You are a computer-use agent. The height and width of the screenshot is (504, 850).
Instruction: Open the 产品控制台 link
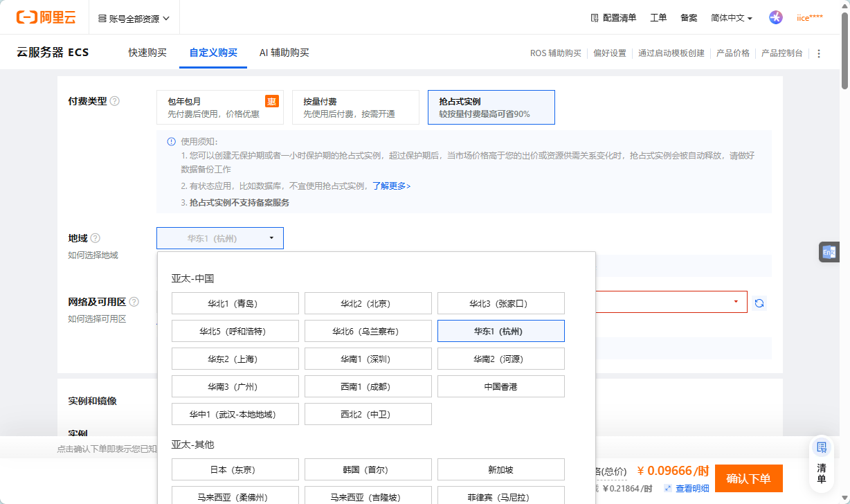[x=782, y=53]
